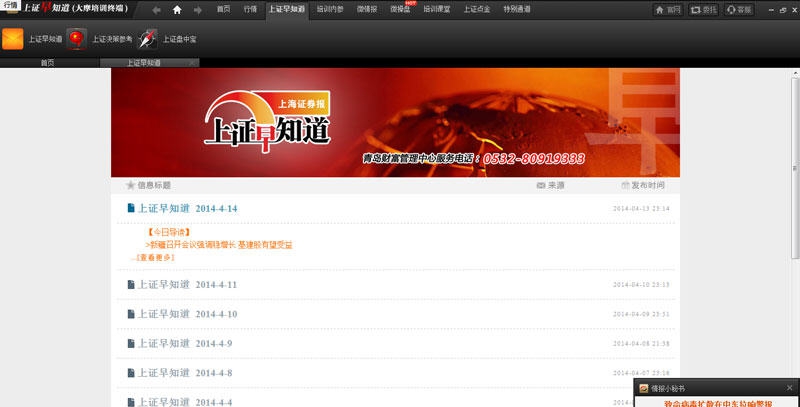Viewport: 800px width, 407px height.
Task: Open article 上证早知道 2014-4-8
Action: (185, 373)
